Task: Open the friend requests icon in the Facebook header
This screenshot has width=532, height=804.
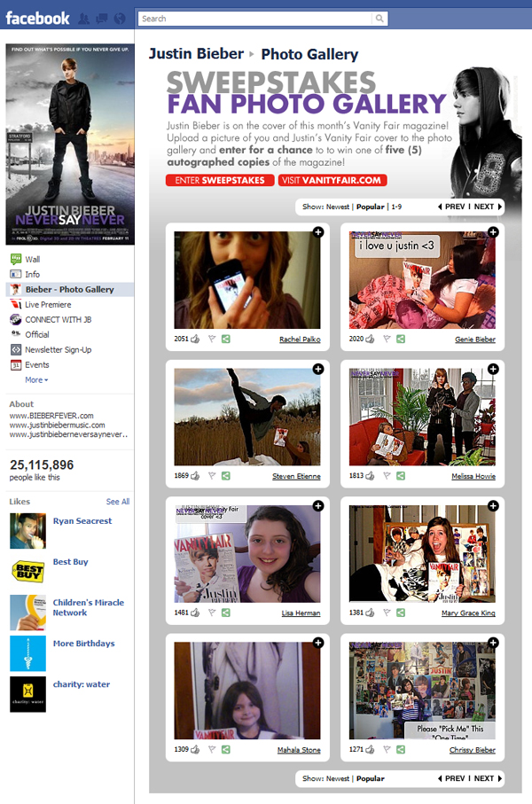Action: point(82,19)
